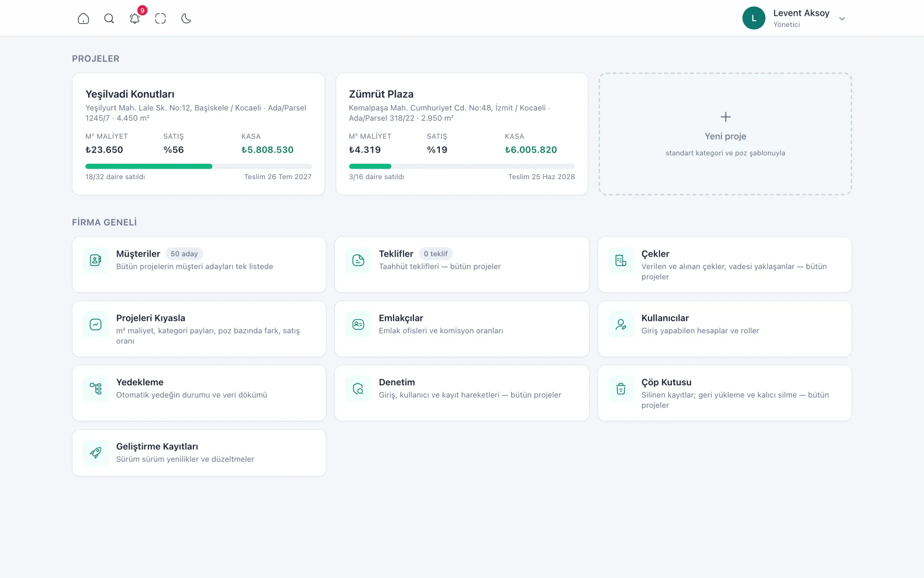Click the plus icon for Yeni proje
Screen dimensions: 924x578
(725, 117)
